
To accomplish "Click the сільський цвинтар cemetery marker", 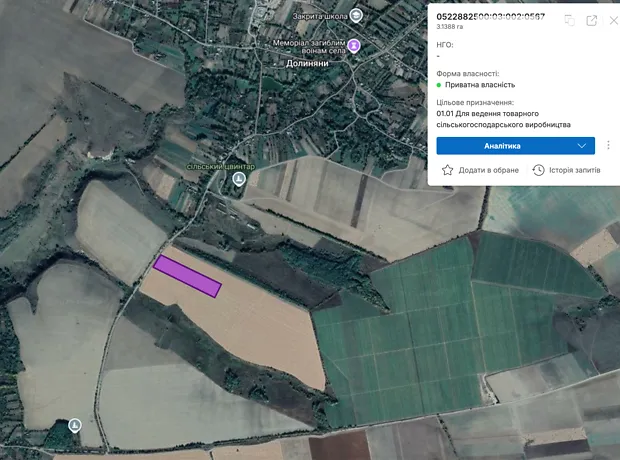I will pyautogui.click(x=239, y=179).
